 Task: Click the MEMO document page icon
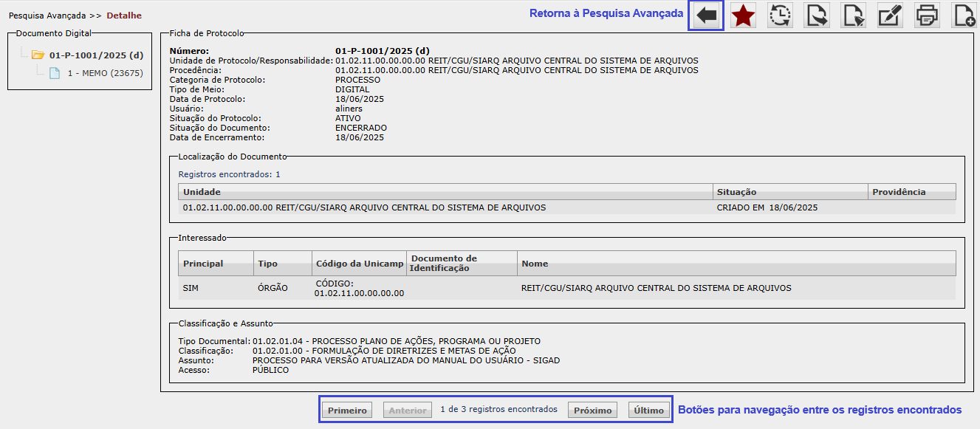click(x=54, y=73)
